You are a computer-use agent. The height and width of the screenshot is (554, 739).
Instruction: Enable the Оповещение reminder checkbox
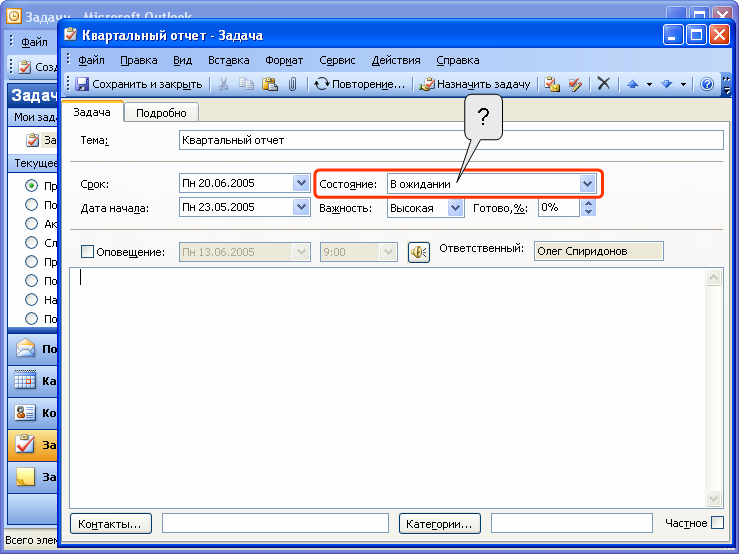[87, 252]
